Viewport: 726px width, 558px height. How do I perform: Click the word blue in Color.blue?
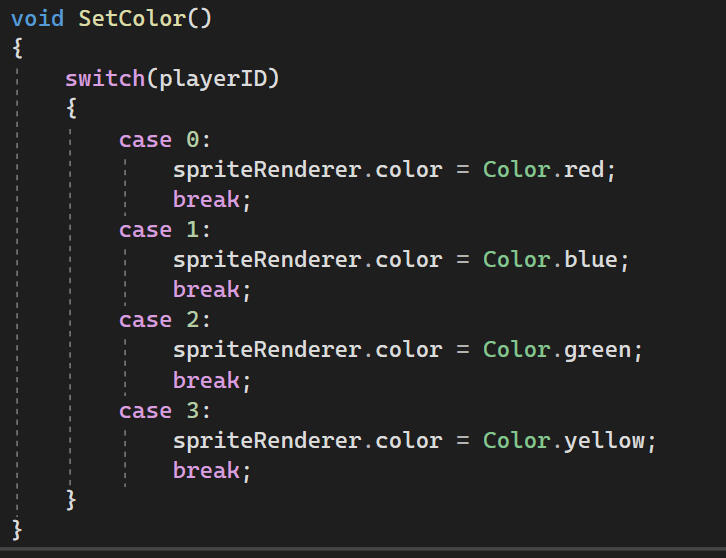(x=591, y=260)
